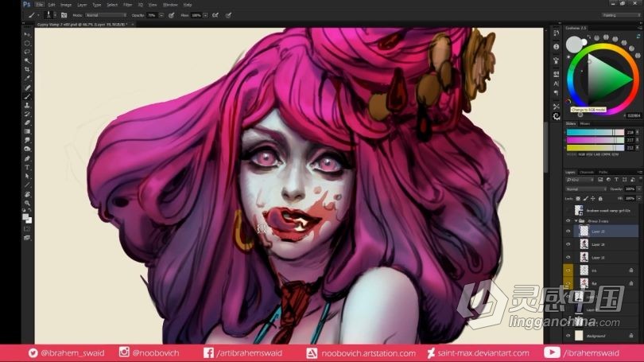Open the Filter menu
The height and width of the screenshot is (362, 644).
click(x=128, y=5)
